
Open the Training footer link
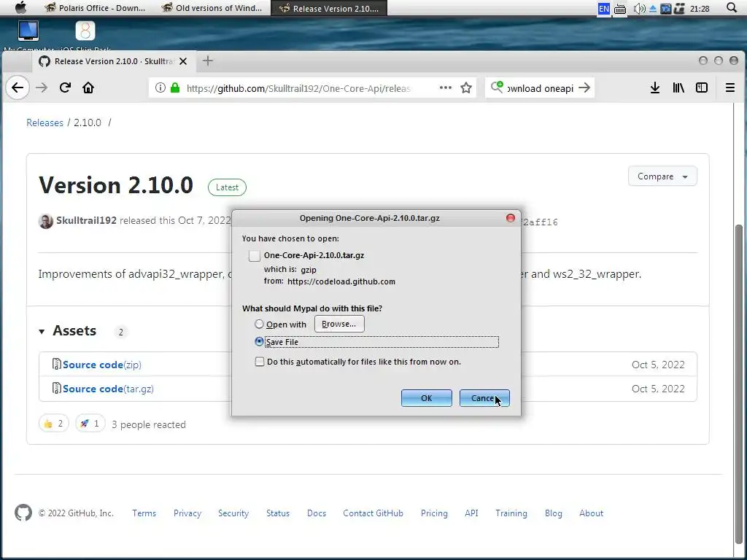click(x=511, y=513)
